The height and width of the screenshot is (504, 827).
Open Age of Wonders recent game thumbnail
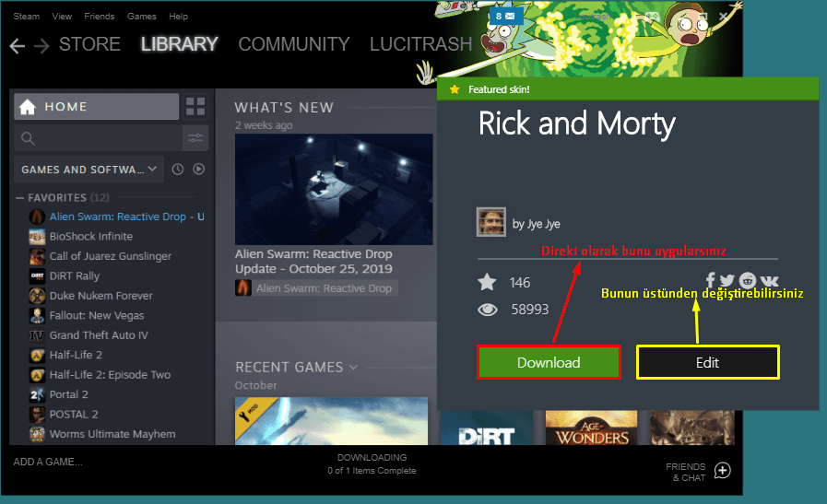coord(591,428)
